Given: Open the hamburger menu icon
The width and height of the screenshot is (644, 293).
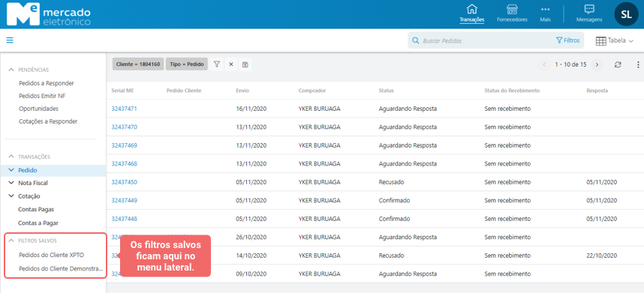Looking at the screenshot, I should point(10,40).
